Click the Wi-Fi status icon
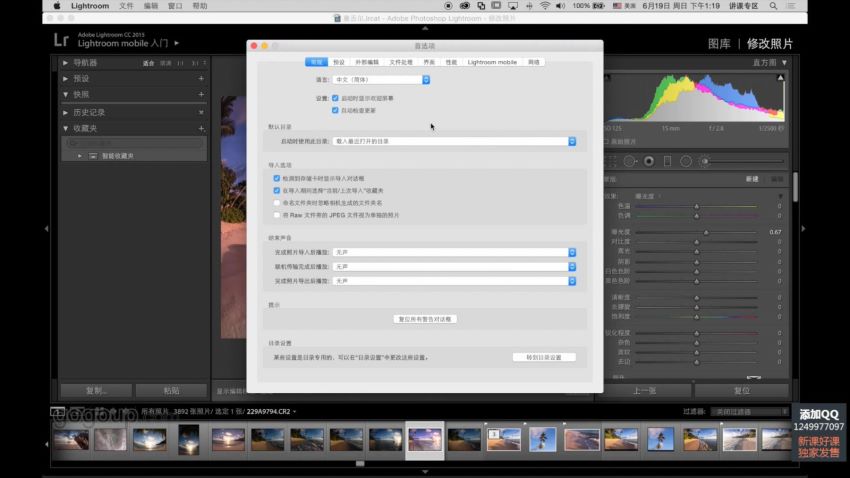Screen dimensions: 850x478 coord(545,6)
